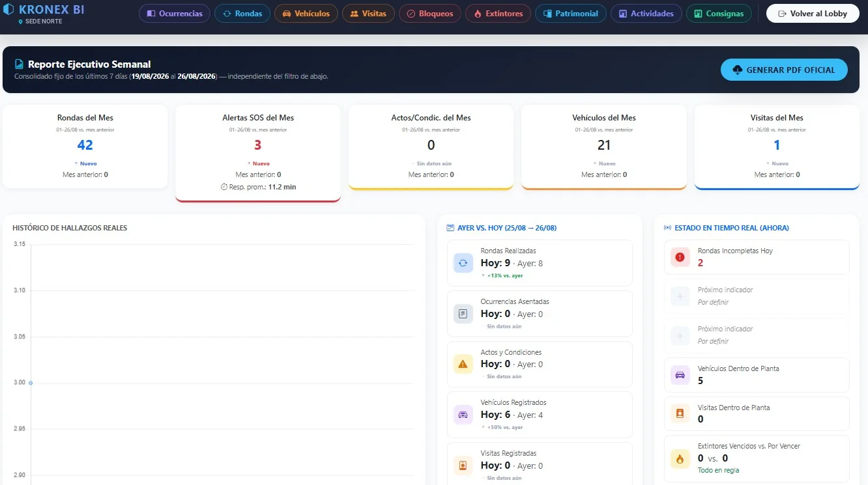This screenshot has width=868, height=485.
Task: Open the Vehículos tab
Action: [x=306, y=14]
